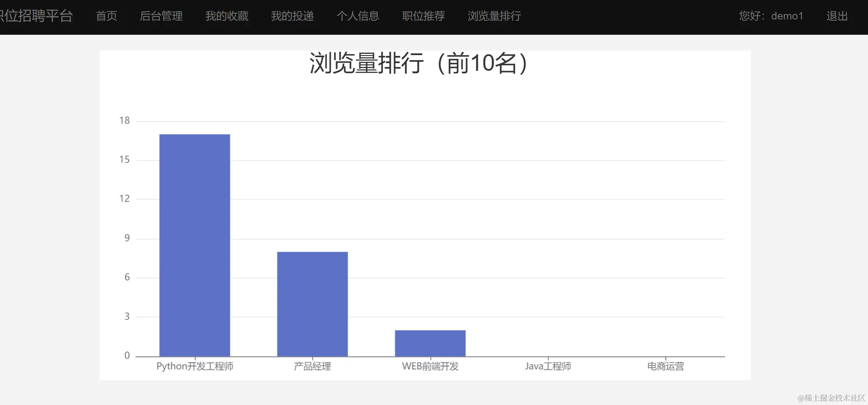Open 个人信息 menu item
This screenshot has height=405, width=868.
click(x=358, y=16)
